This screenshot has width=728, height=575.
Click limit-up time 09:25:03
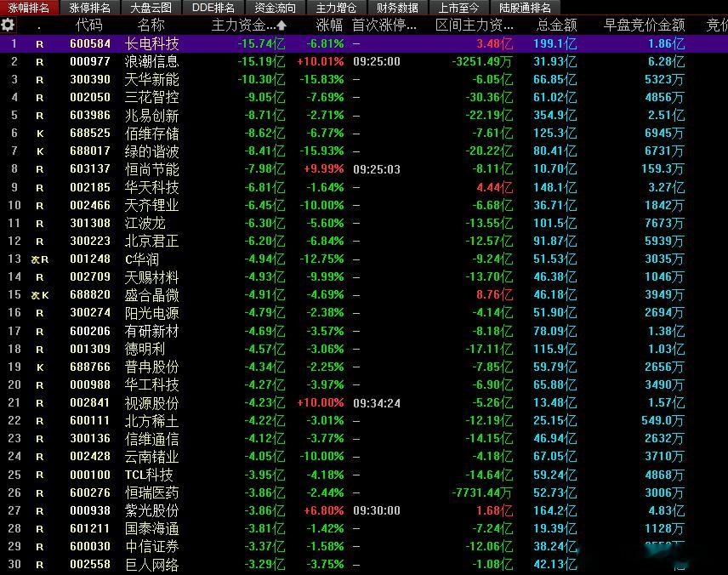(x=377, y=169)
